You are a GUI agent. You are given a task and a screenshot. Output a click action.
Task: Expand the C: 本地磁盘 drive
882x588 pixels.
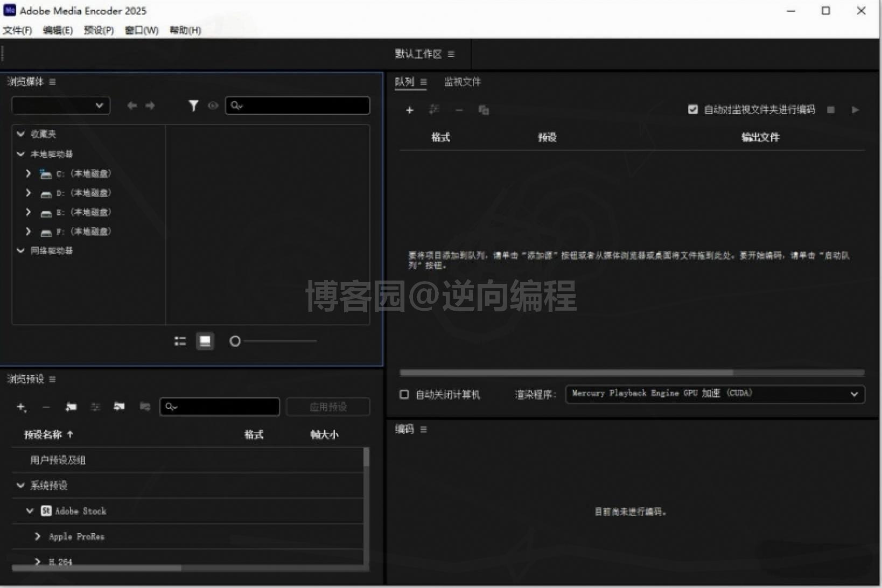(x=28, y=173)
